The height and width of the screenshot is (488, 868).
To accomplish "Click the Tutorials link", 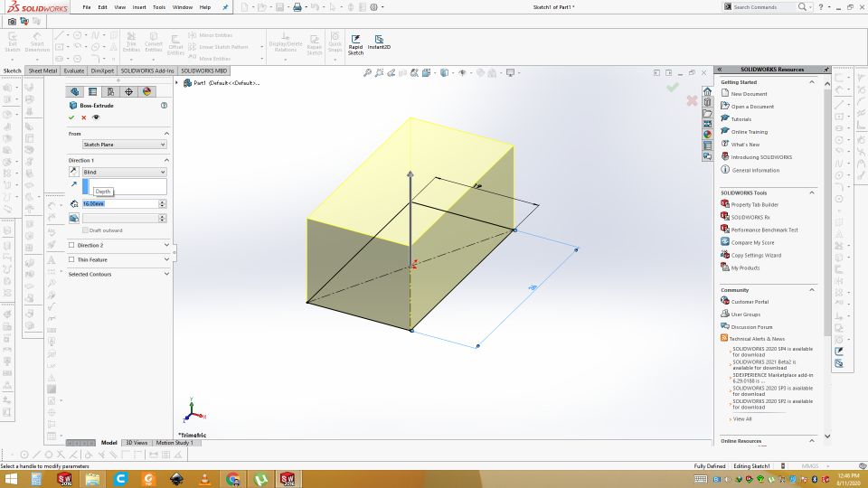I will 741,119.
